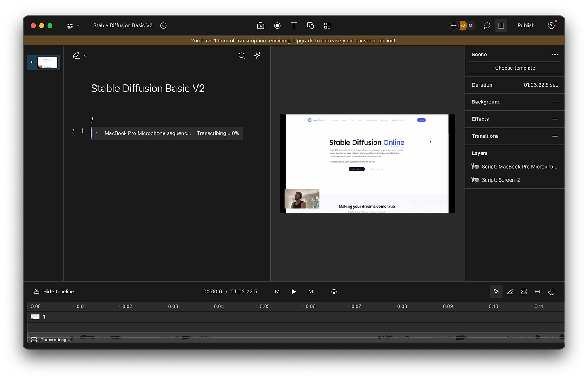Click the project title Stable Diffusion Basic V2
The width and height of the screenshot is (588, 380).
123,25
